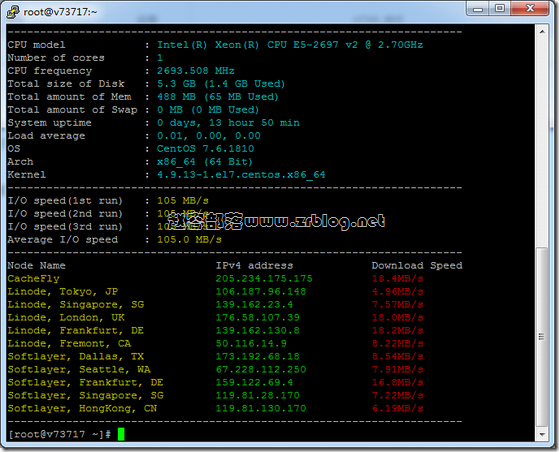Image resolution: width=559 pixels, height=452 pixels.
Task: Open the PuTTY system menu icon
Action: [13, 11]
